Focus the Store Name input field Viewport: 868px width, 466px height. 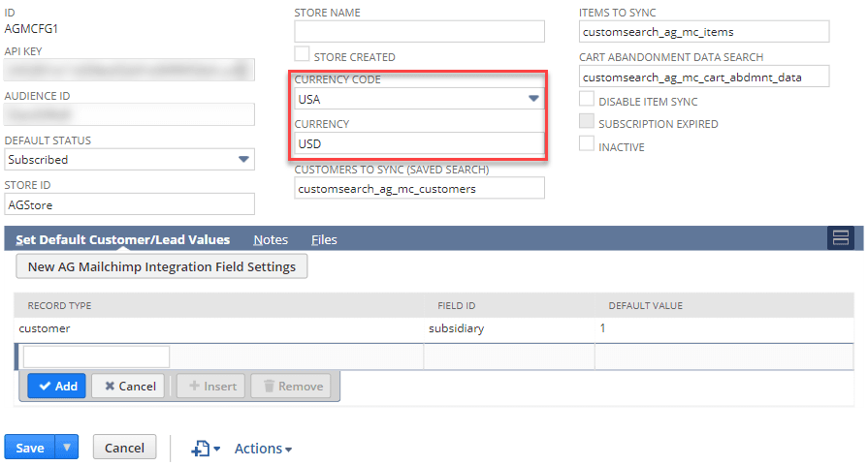(x=419, y=32)
